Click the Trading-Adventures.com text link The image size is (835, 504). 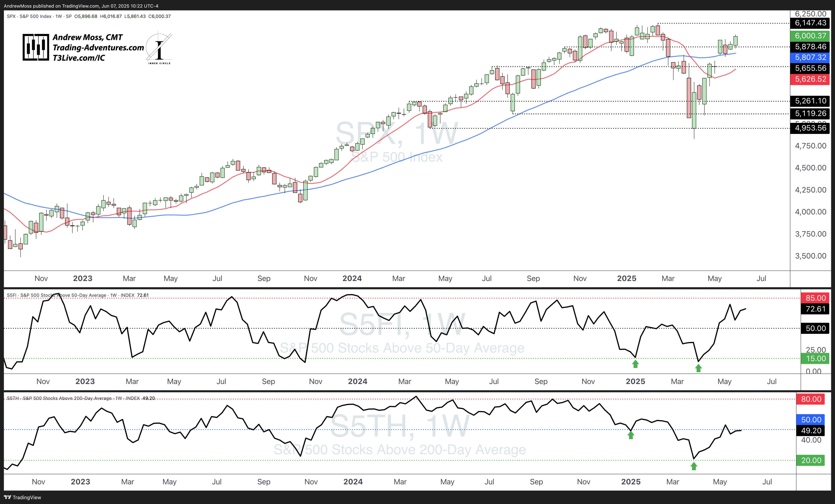click(98, 48)
